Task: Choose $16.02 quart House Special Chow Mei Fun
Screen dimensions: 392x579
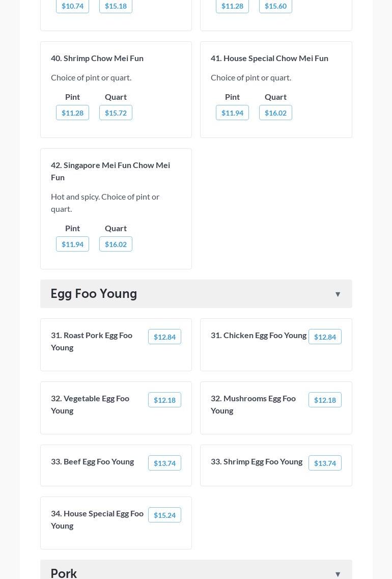Action: click(275, 113)
